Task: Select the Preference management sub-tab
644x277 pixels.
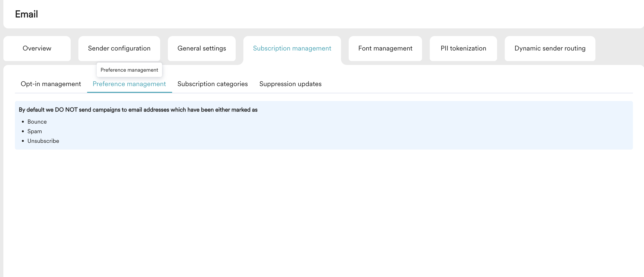Action: coord(129,84)
